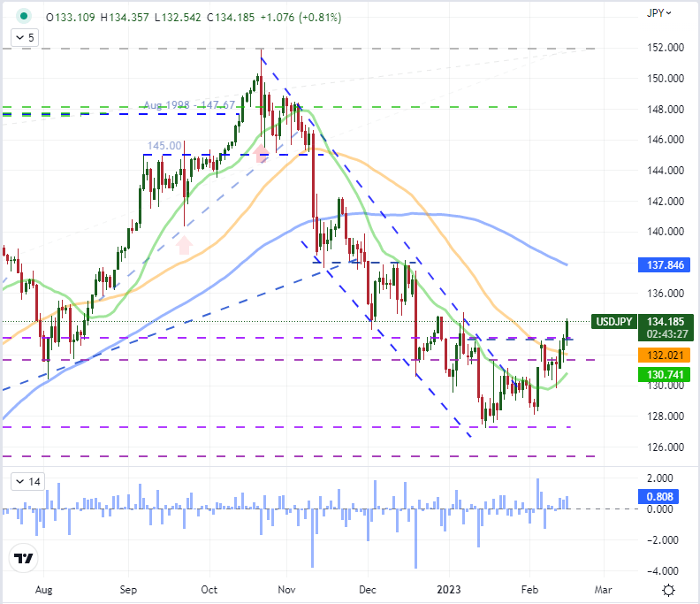This screenshot has width=700, height=604.
Task: Click the H134.357 high value
Action: (x=125, y=18)
